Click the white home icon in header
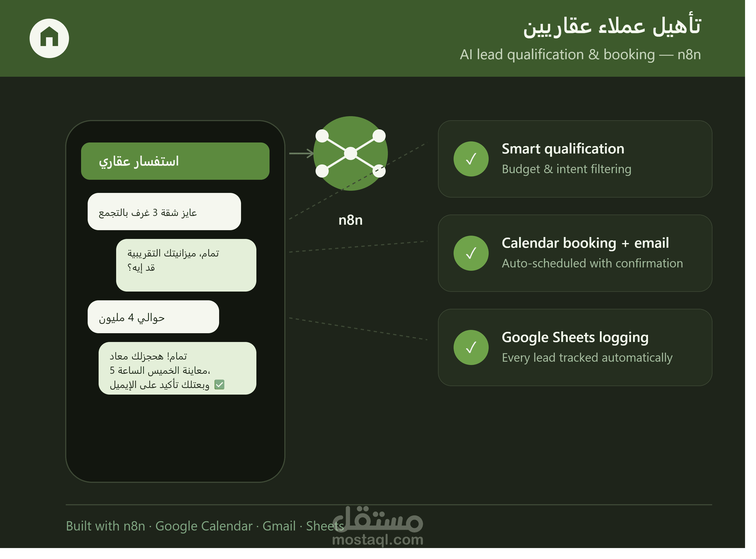The image size is (756, 559). [x=49, y=38]
